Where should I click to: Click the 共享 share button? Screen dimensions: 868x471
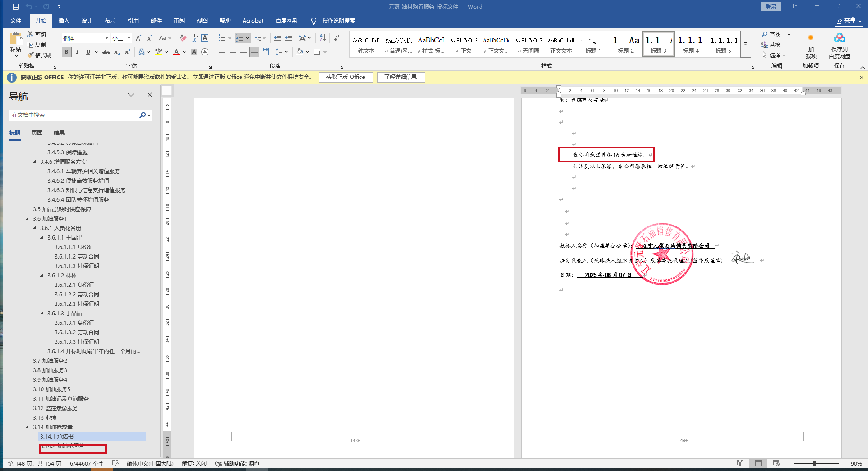tap(849, 21)
